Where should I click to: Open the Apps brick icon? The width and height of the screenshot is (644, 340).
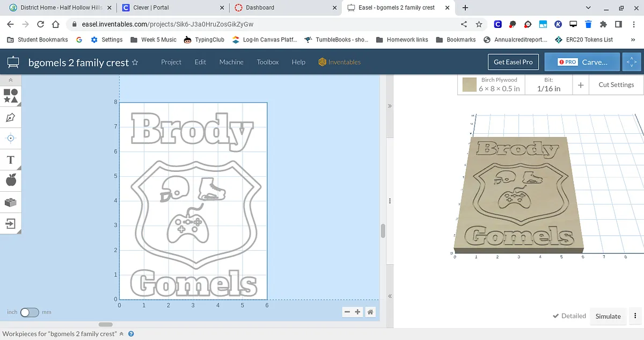pos(11,202)
